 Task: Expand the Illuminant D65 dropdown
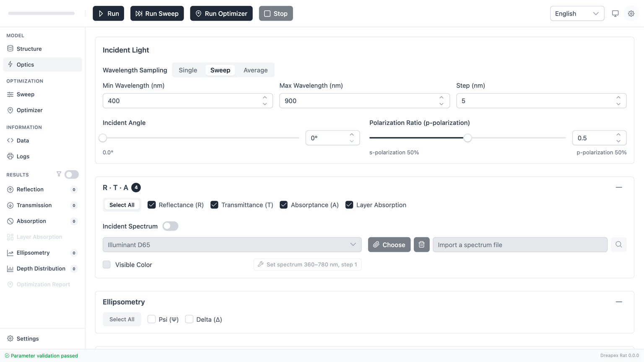point(232,245)
